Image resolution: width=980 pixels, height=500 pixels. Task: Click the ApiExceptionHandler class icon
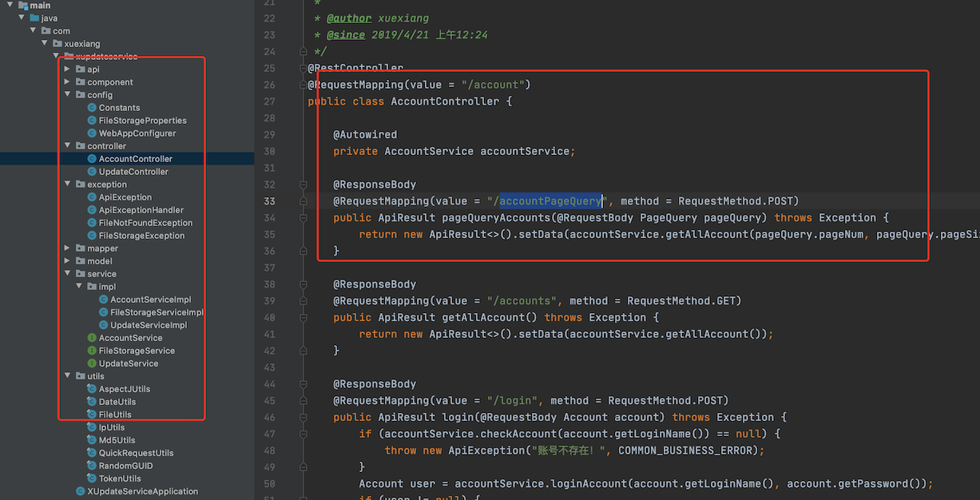(x=92, y=210)
